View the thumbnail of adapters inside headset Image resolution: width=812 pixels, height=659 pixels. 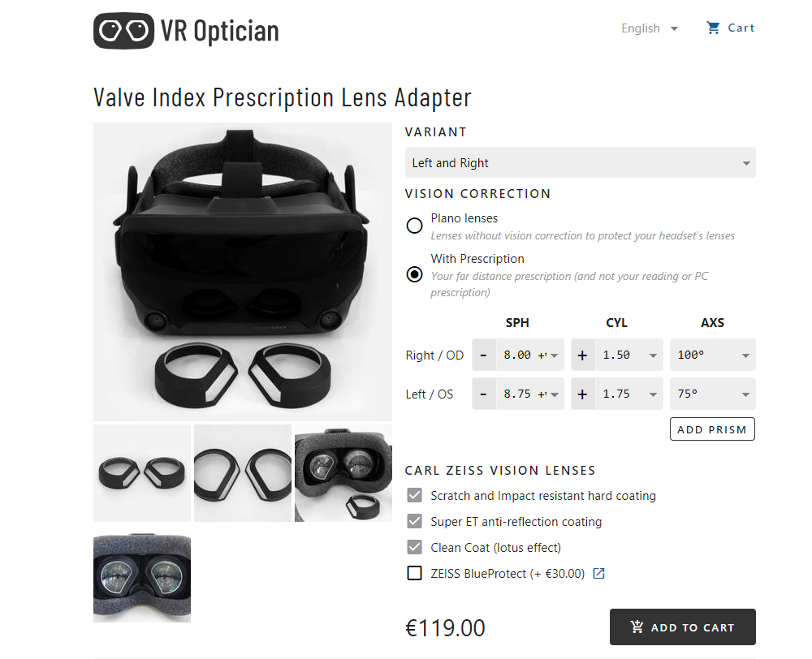[x=142, y=577]
